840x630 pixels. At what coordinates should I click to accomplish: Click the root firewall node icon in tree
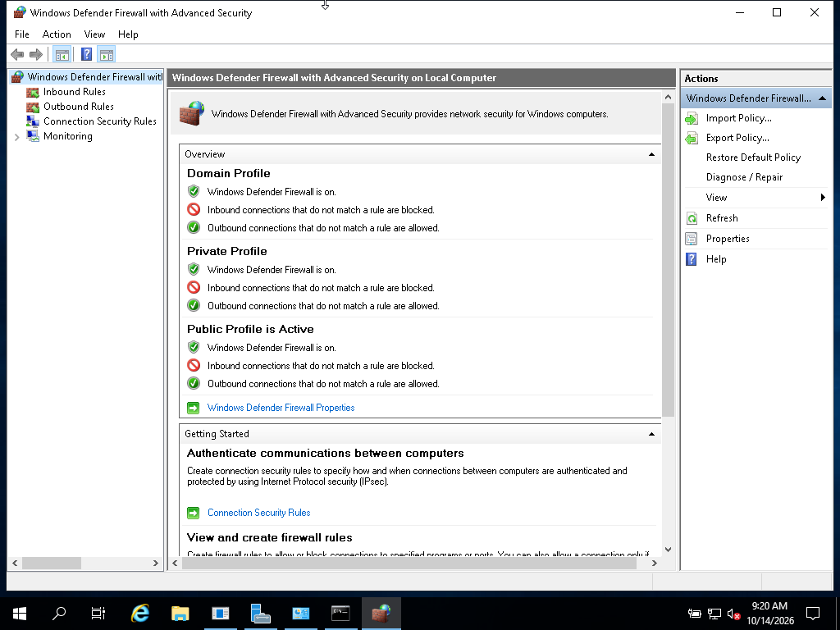18,77
